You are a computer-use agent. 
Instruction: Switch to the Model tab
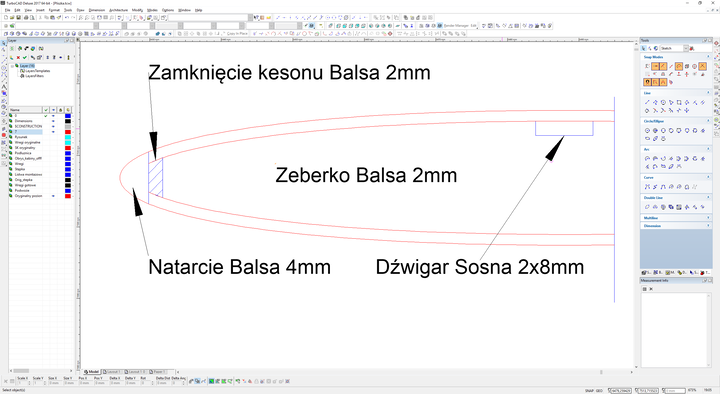pyautogui.click(x=91, y=371)
